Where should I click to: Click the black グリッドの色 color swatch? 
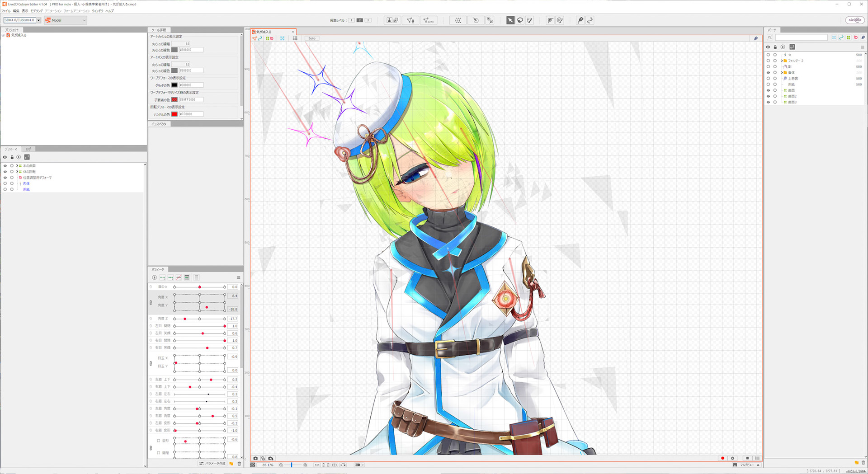tap(175, 85)
